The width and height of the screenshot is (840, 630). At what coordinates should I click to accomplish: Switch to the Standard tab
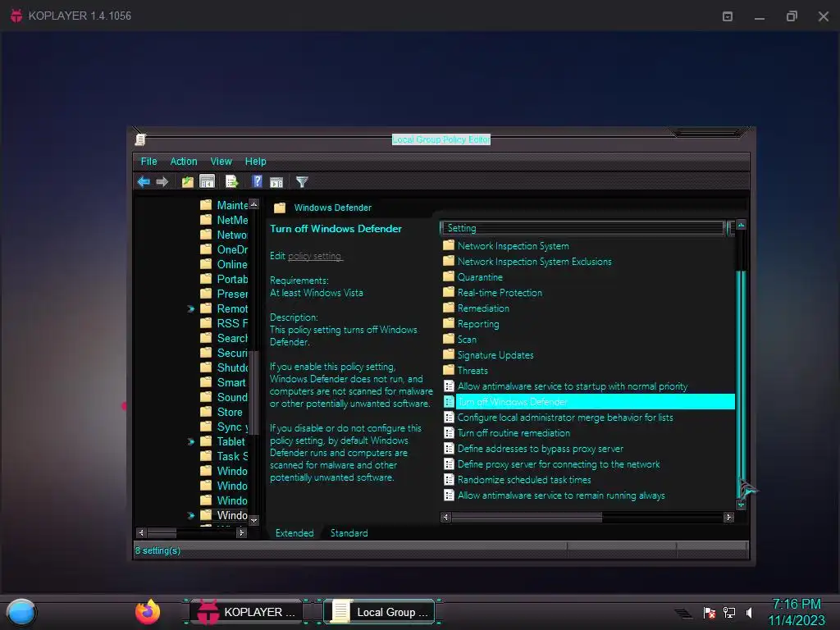pos(349,533)
